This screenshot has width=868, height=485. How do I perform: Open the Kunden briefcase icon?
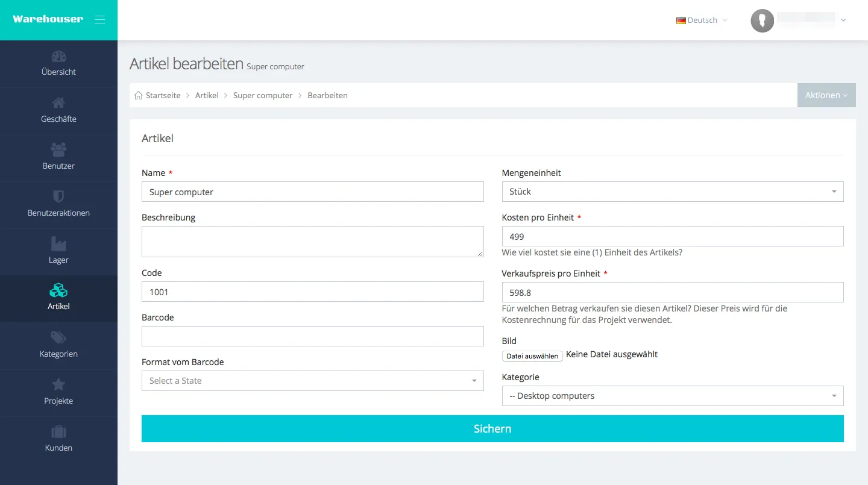point(58,432)
